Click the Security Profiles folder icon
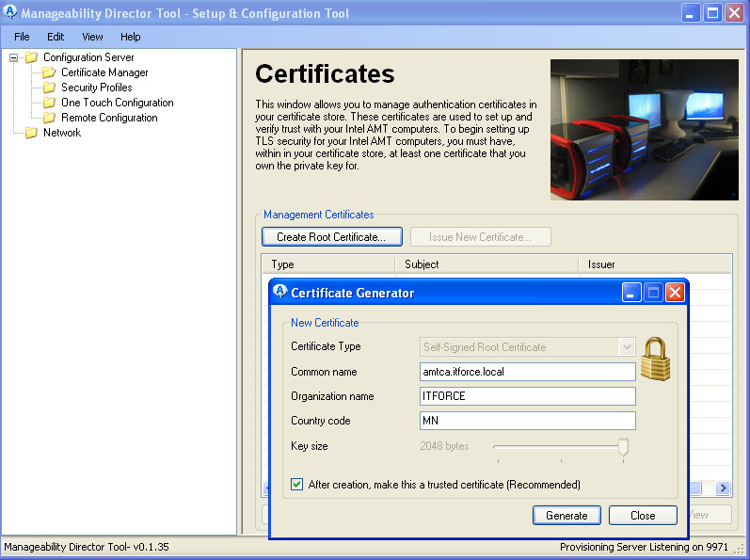The image size is (750, 560). (x=49, y=88)
